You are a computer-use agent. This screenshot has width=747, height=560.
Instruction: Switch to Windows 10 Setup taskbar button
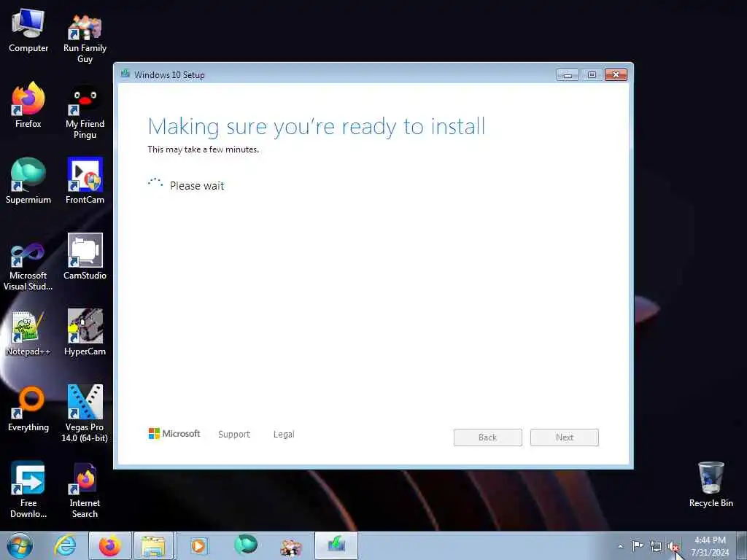(336, 545)
